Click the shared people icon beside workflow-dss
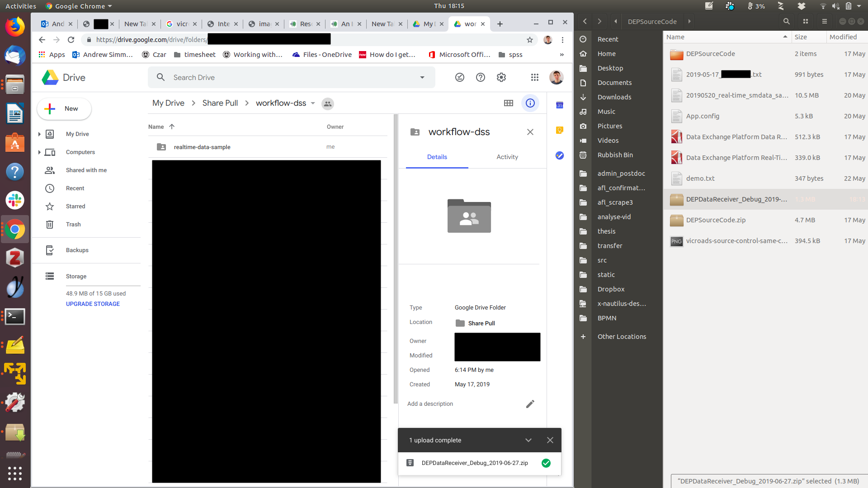 (327, 103)
